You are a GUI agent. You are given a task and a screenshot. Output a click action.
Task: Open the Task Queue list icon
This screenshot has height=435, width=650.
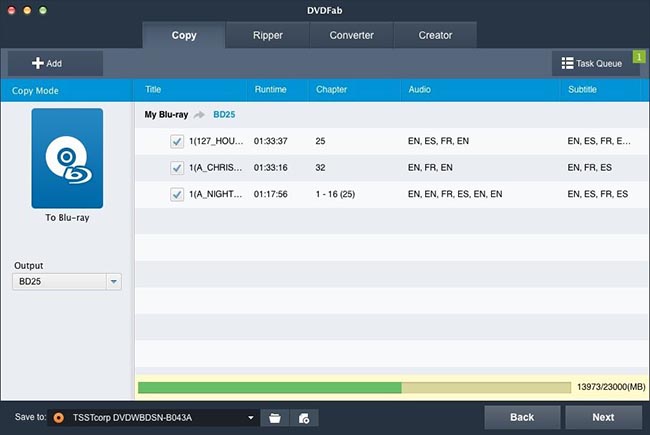[568, 63]
